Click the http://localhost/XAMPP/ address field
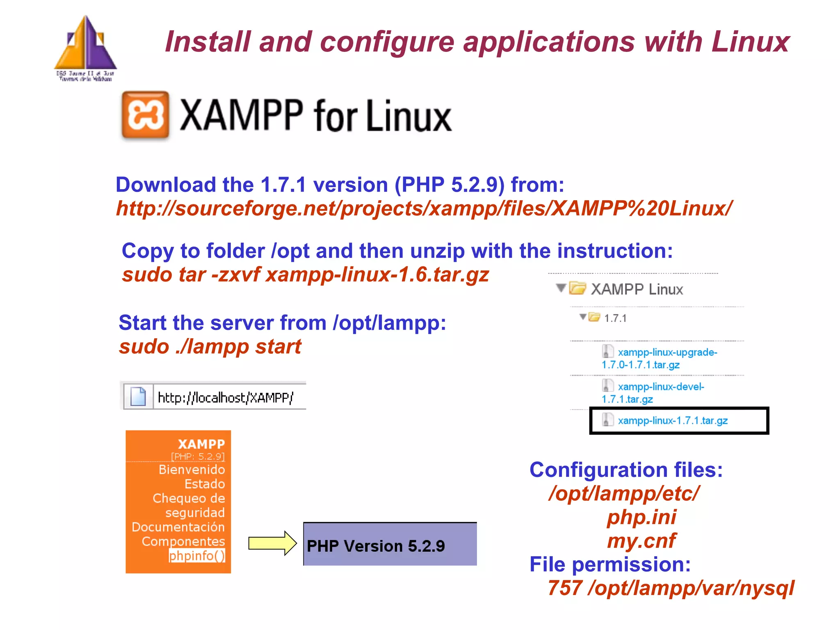 point(226,397)
